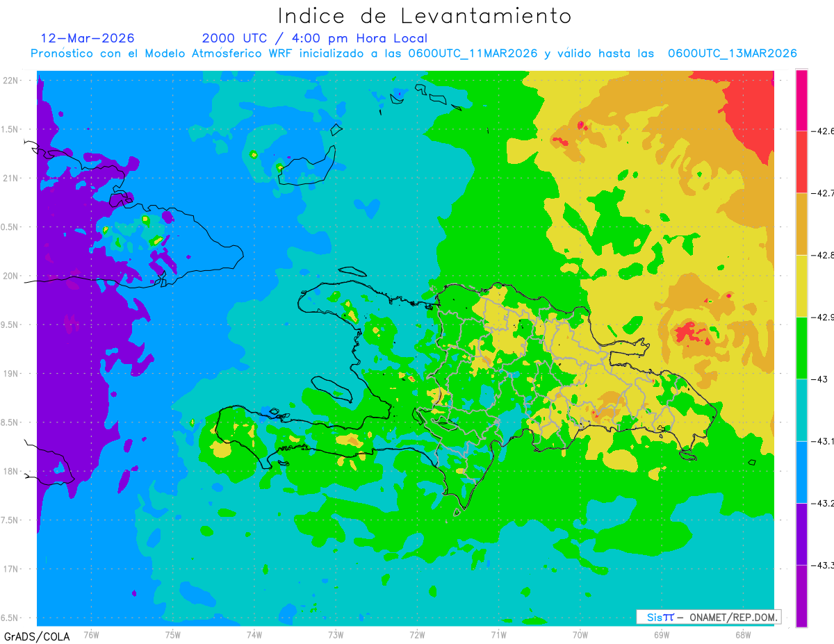Click the "-43.2" legend value
The height and width of the screenshot is (644, 834).
(823, 503)
